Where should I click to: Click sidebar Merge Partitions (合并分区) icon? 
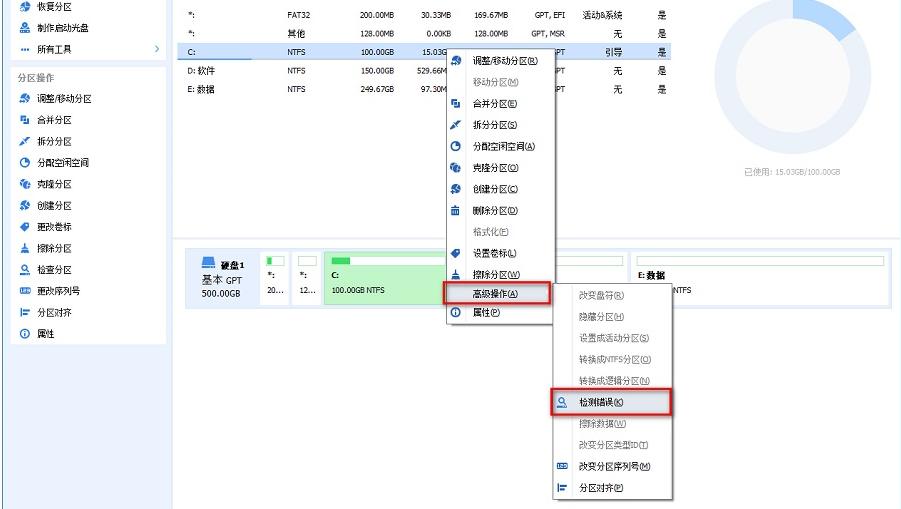[x=25, y=119]
